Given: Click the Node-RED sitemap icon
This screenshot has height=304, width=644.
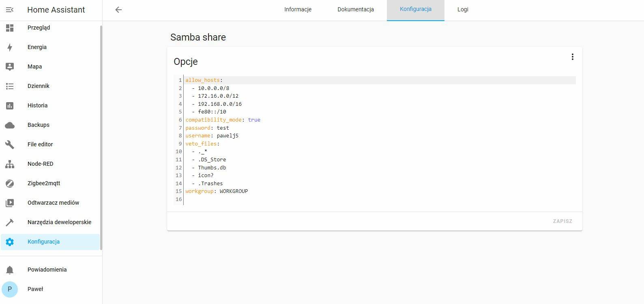Looking at the screenshot, I should [10, 164].
